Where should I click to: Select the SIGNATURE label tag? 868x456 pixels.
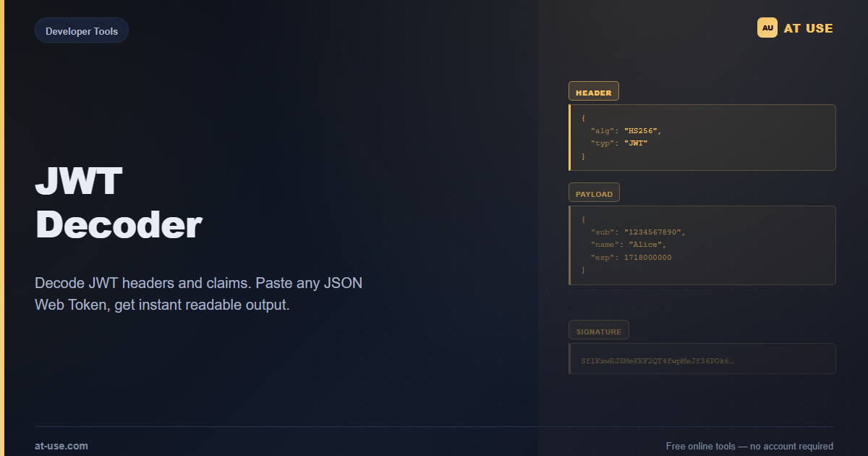coord(599,330)
